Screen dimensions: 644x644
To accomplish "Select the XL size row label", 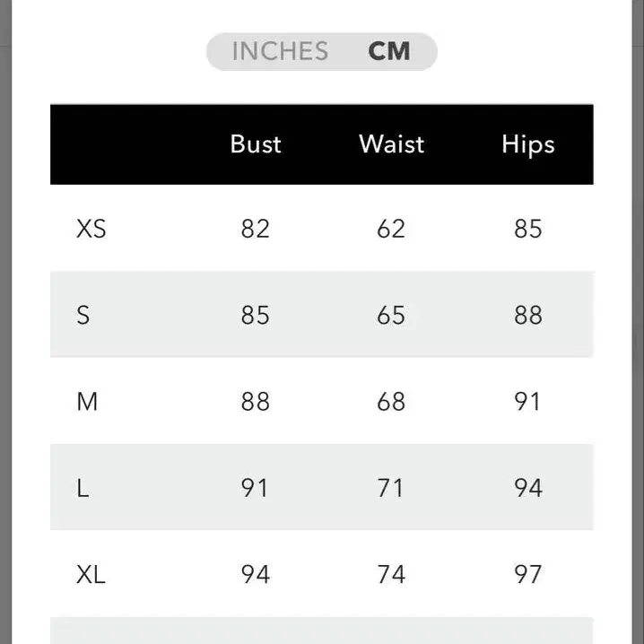I will click(x=91, y=574).
